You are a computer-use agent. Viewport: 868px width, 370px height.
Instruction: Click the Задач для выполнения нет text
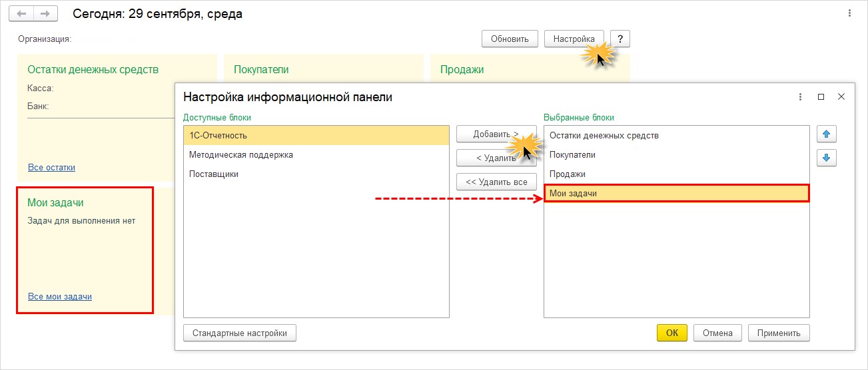pyautogui.click(x=81, y=220)
